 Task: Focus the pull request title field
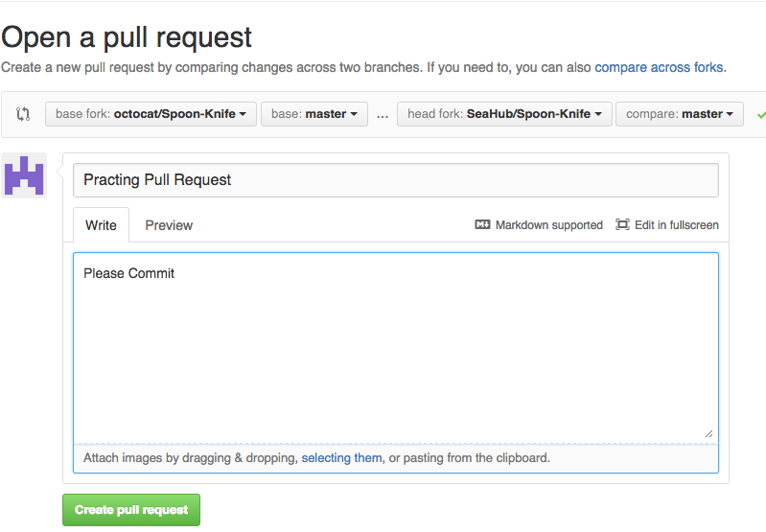(x=395, y=180)
